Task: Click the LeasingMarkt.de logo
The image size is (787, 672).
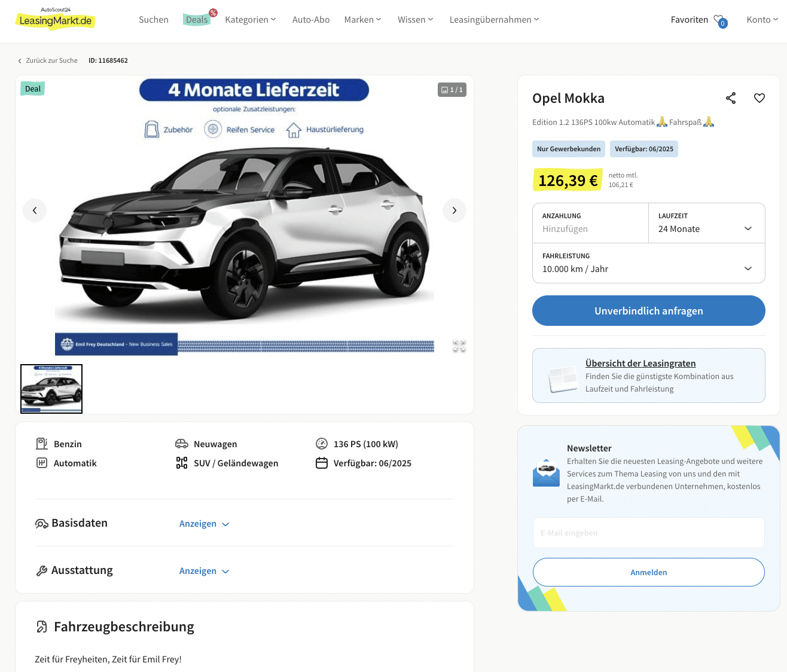Action: point(55,19)
